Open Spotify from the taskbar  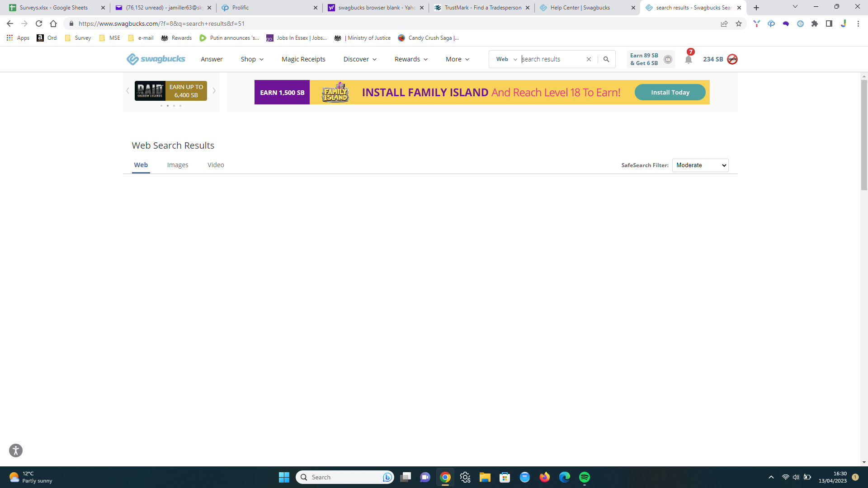tap(585, 477)
